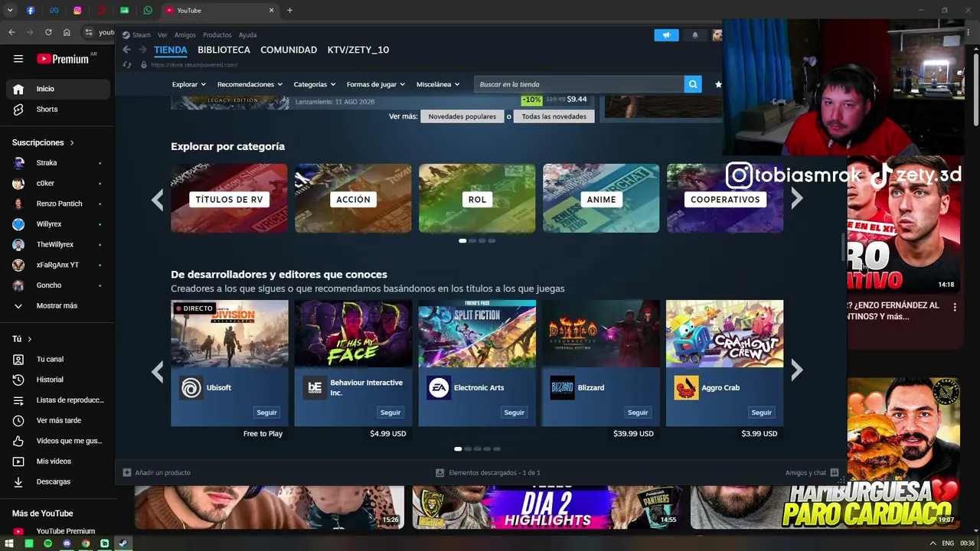Image resolution: width=980 pixels, height=551 pixels.
Task: Select the first category carousel page dot
Action: coord(462,240)
